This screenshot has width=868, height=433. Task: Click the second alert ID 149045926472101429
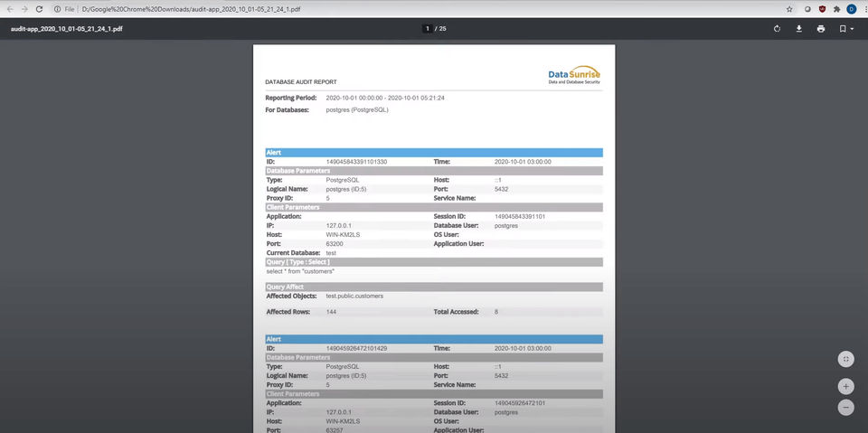coord(356,348)
